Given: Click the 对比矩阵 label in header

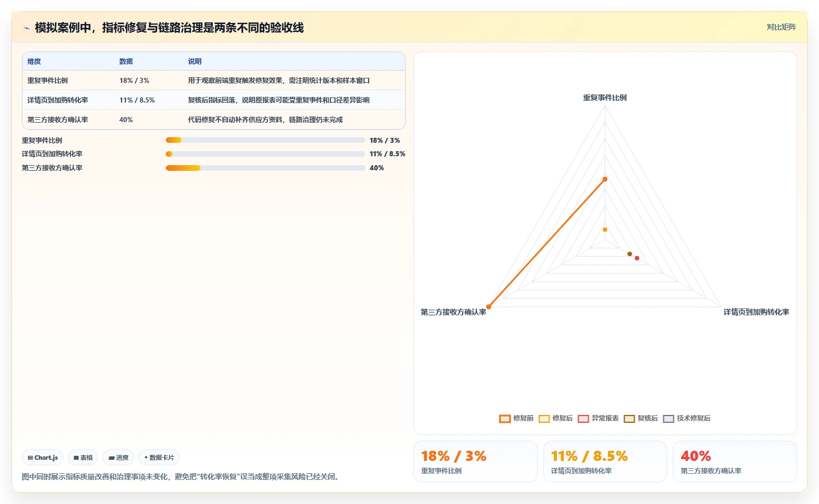Looking at the screenshot, I should pos(781,27).
